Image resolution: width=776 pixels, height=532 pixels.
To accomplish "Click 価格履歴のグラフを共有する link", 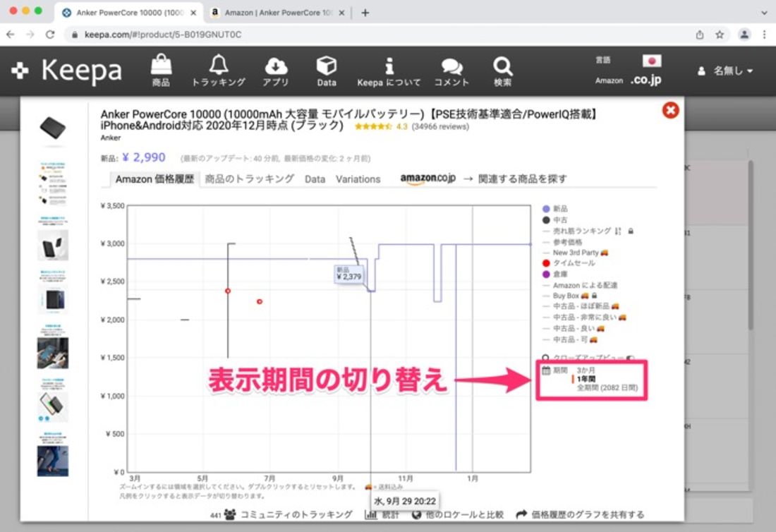I will point(580,514).
